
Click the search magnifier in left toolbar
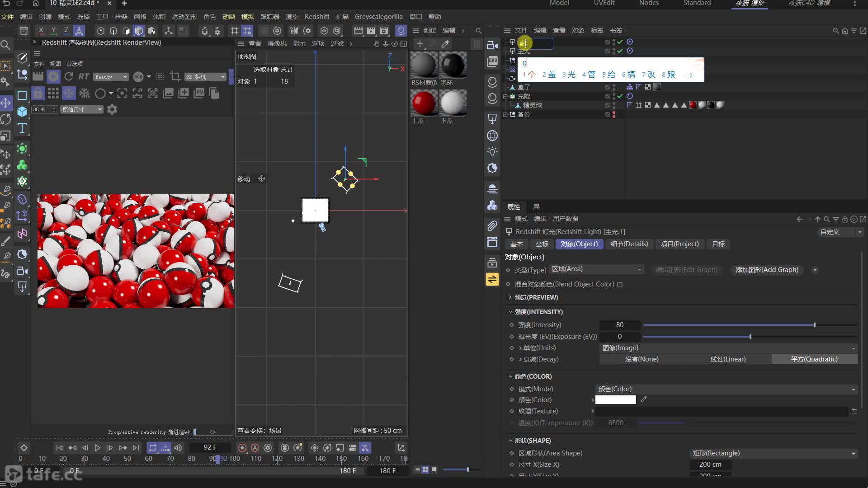(5, 45)
